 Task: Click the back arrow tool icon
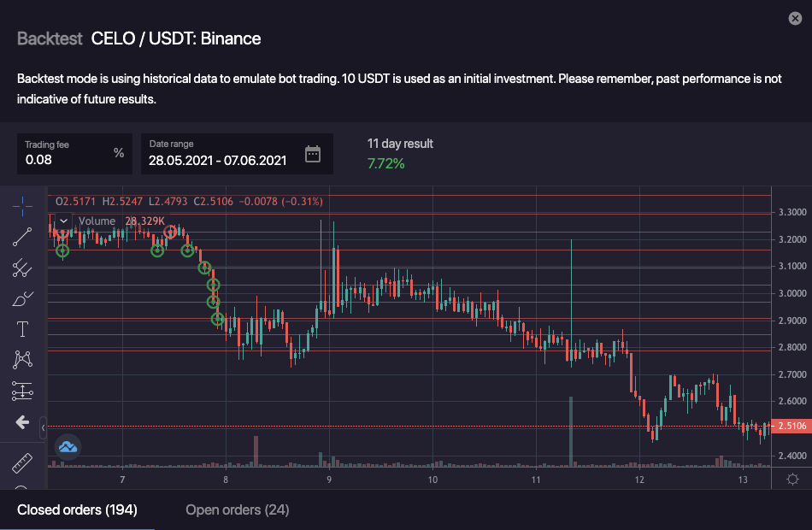[22, 422]
